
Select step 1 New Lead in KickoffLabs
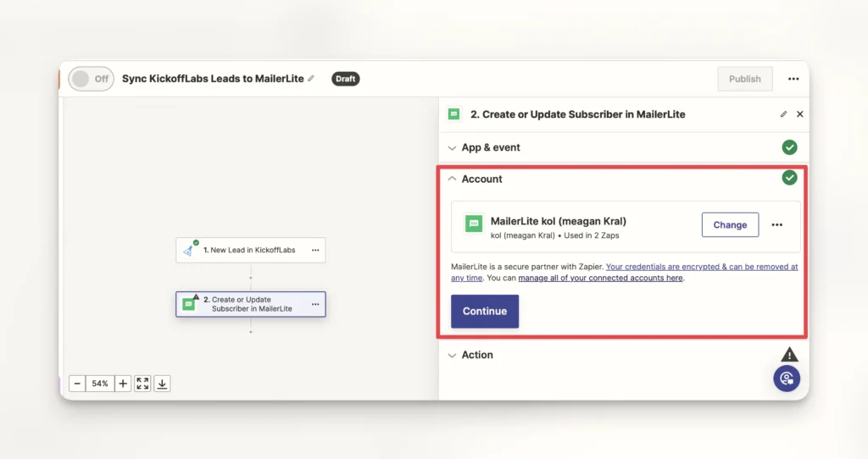(251, 250)
